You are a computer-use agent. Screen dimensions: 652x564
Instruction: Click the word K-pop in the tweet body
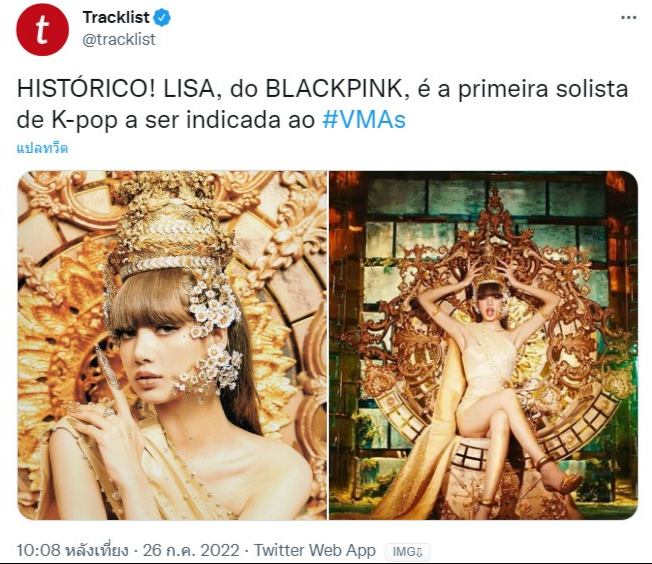pos(84,120)
